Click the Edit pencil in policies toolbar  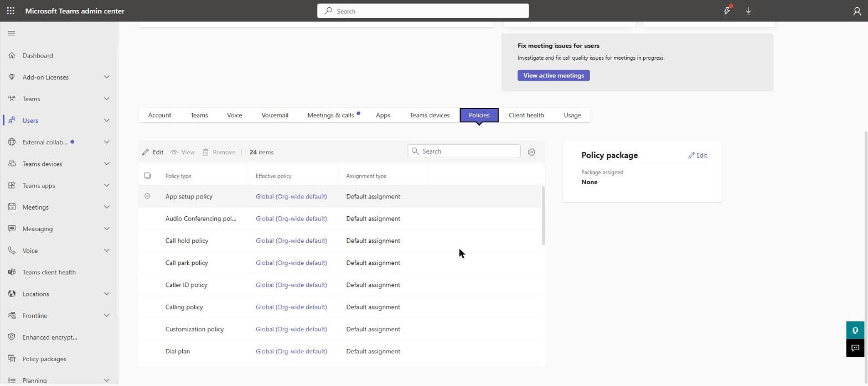[x=146, y=152]
